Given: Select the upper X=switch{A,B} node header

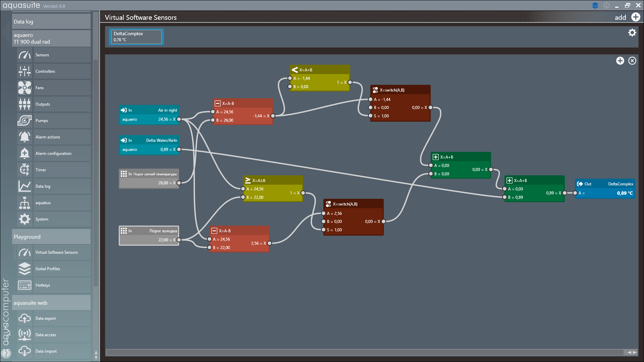Looking at the screenshot, I should [400, 90].
